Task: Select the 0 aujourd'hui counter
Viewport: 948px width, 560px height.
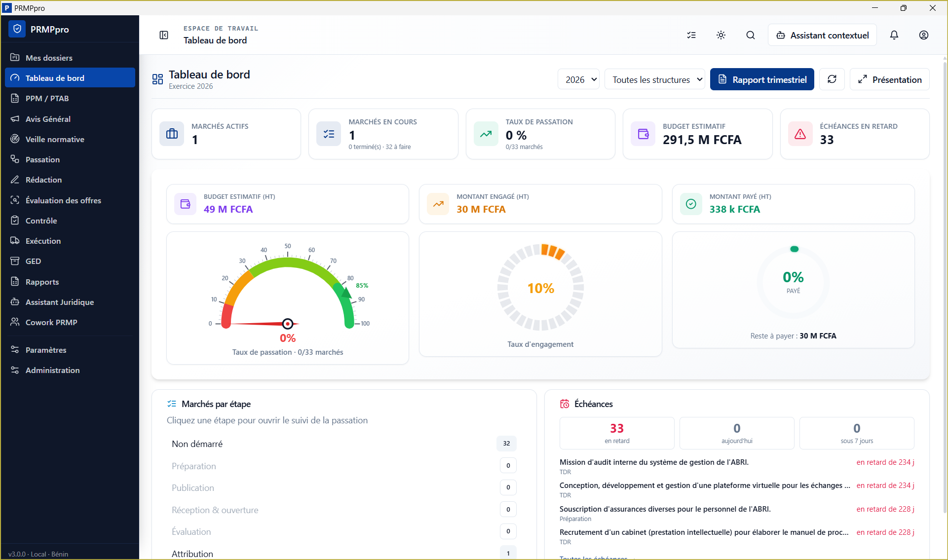Action: 737,433
